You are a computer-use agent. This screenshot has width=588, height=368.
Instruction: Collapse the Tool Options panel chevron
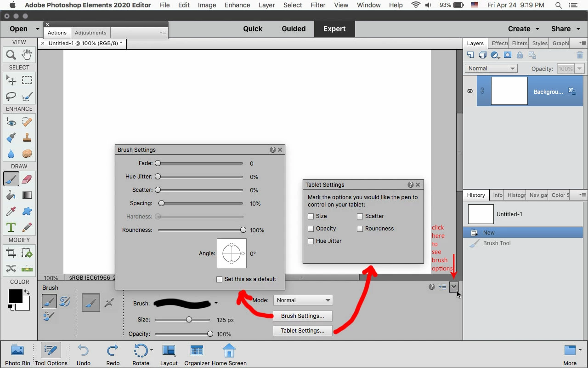[x=454, y=287]
